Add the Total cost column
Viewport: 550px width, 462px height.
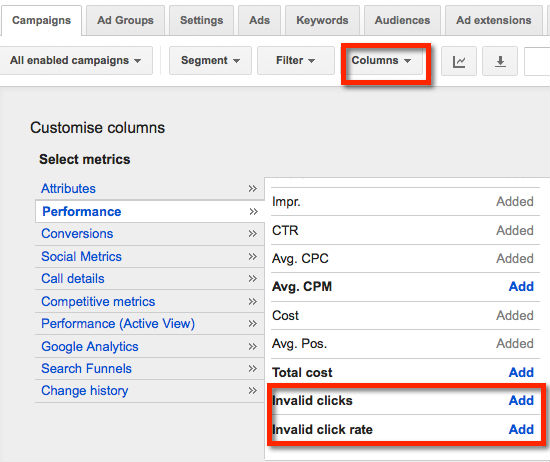pos(521,372)
